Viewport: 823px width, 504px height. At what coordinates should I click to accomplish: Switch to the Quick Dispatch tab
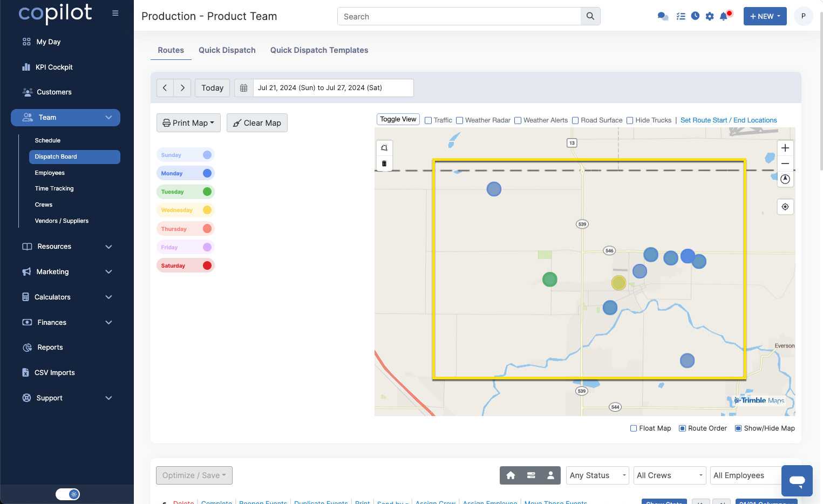coord(227,50)
